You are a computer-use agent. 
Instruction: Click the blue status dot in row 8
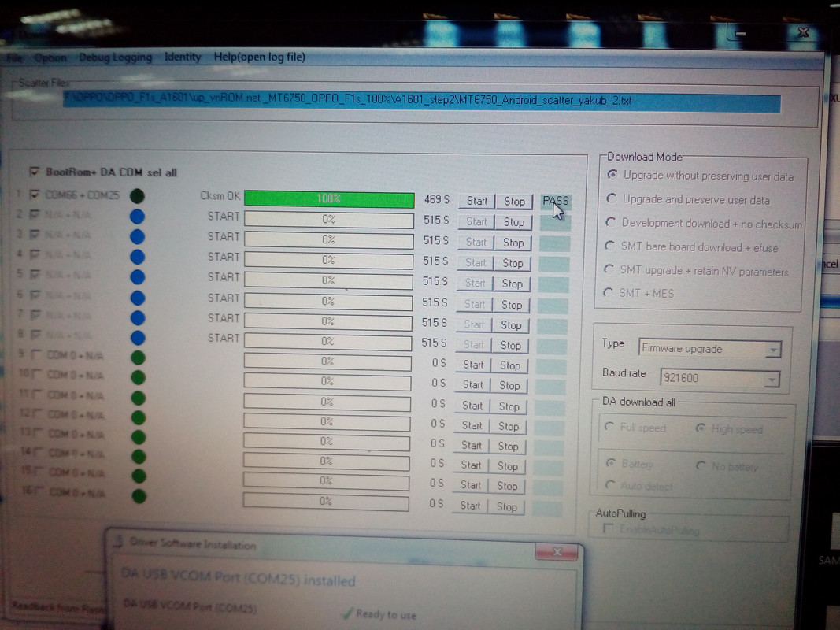(x=138, y=338)
